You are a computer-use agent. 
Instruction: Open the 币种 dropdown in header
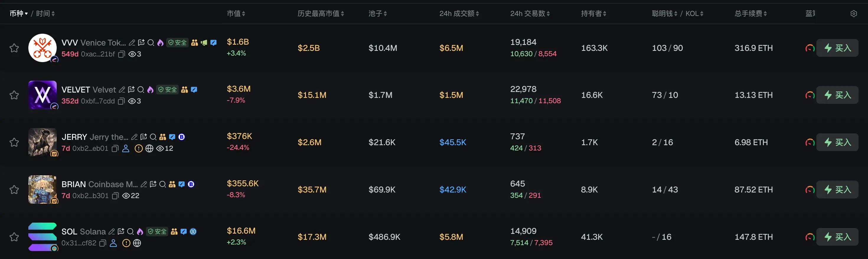coord(19,14)
